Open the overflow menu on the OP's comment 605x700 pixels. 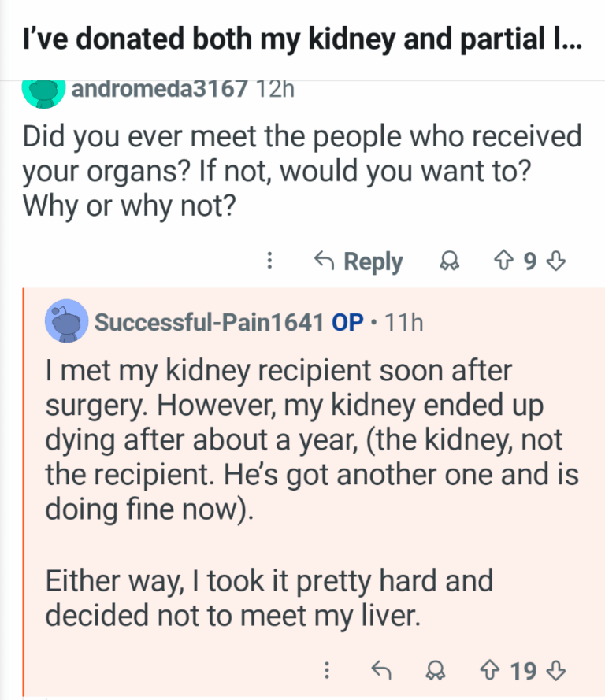(328, 670)
